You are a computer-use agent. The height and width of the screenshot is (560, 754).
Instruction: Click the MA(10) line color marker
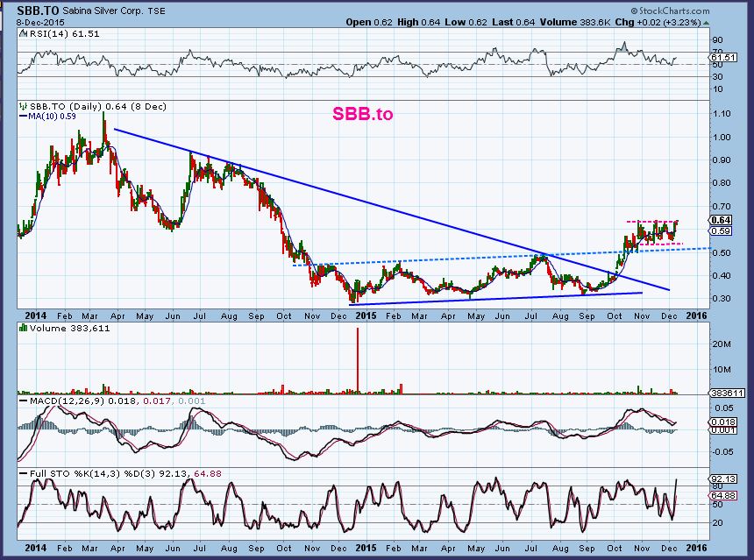click(x=23, y=116)
